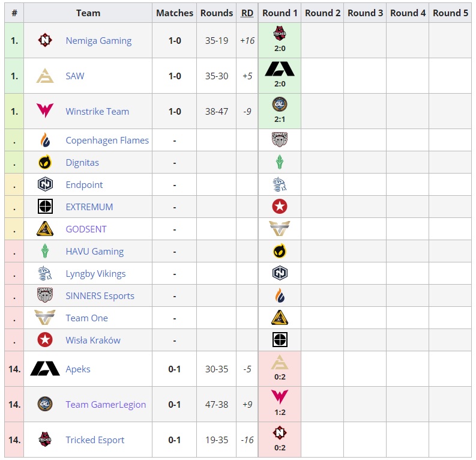
Task: Click the Apeks logo in the Team column
Action: pos(45,369)
